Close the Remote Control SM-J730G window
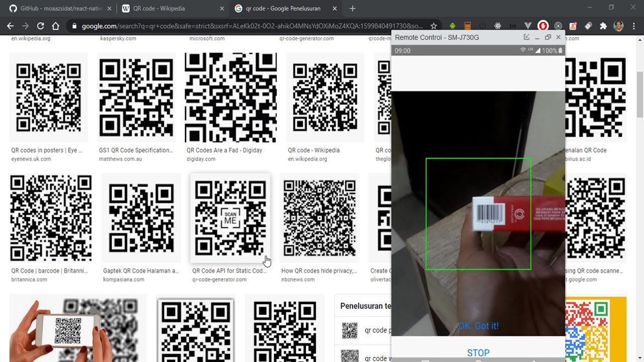This screenshot has width=644, height=362. (x=558, y=37)
